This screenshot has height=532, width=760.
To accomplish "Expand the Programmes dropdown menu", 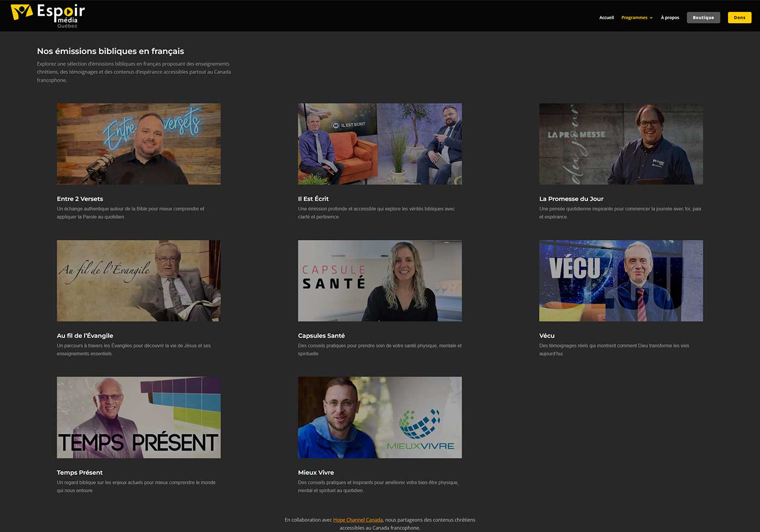I will pos(637,17).
